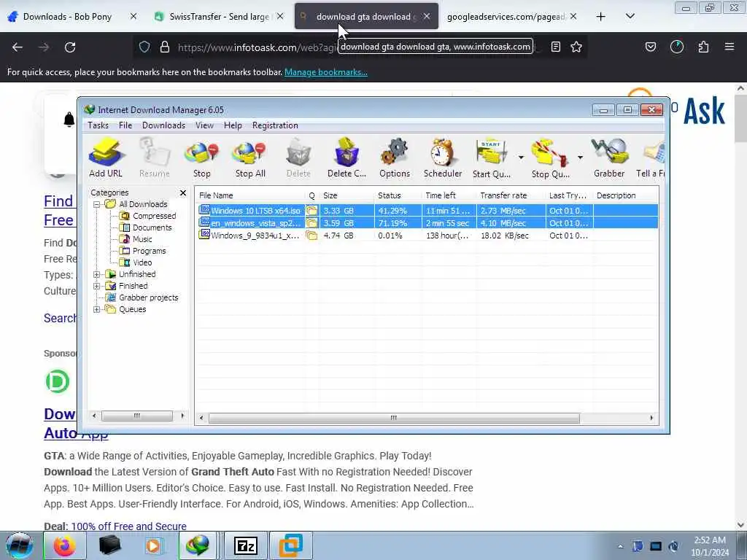Click the grayed Delete toolbar icon
Viewport: 747px width, 560px height.
click(298, 157)
